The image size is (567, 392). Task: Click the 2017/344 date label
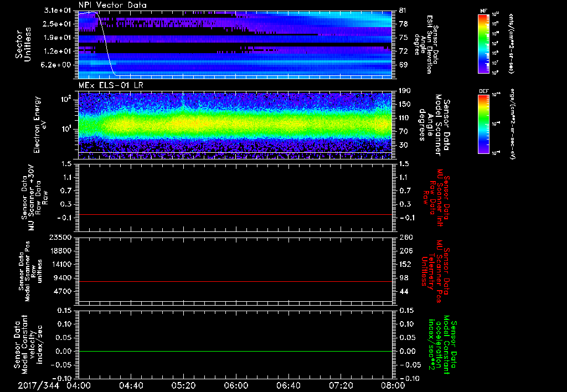(39, 385)
